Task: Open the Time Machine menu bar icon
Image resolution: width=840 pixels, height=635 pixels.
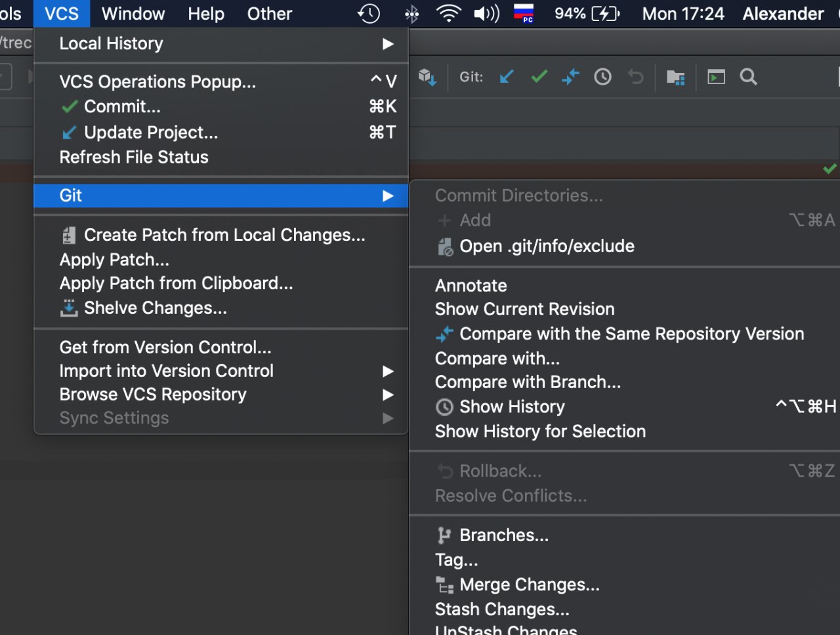Action: [x=369, y=13]
